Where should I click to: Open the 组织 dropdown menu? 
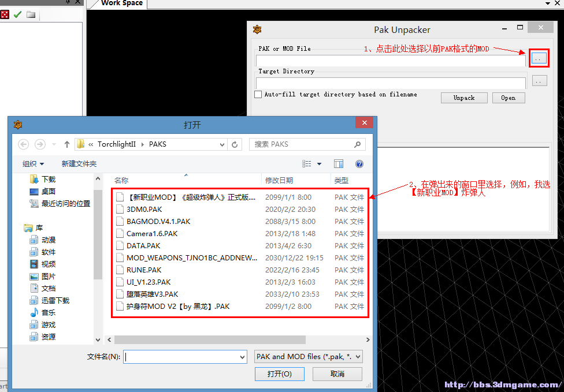tap(33, 164)
